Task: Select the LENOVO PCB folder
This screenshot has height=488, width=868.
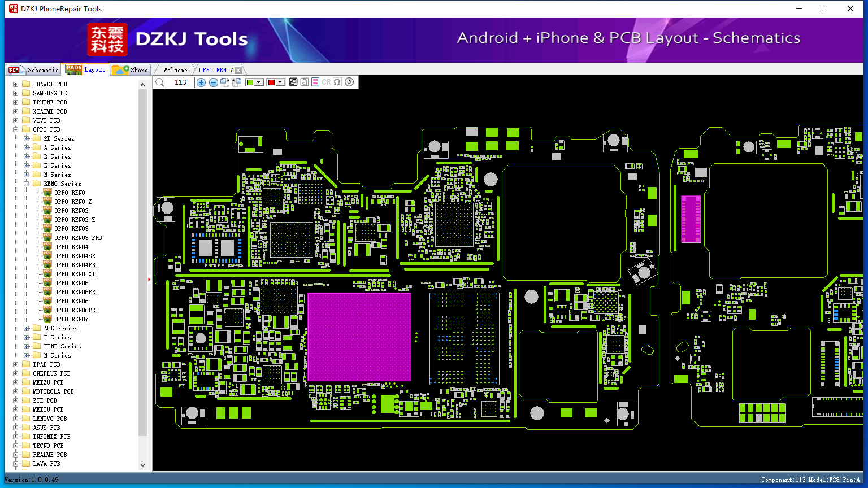Action: coord(50,419)
